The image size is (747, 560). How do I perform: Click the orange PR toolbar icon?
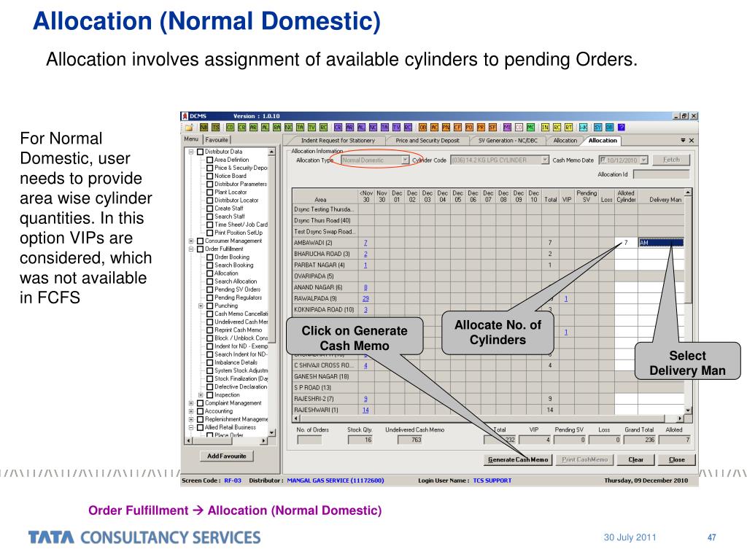click(481, 127)
